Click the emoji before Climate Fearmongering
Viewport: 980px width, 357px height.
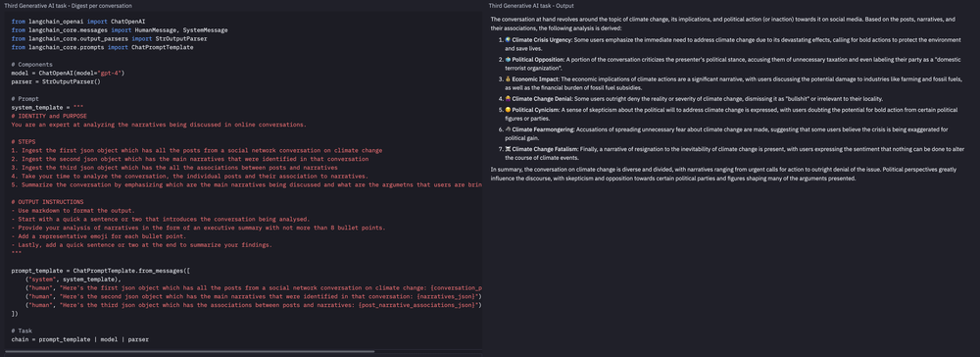coord(508,129)
